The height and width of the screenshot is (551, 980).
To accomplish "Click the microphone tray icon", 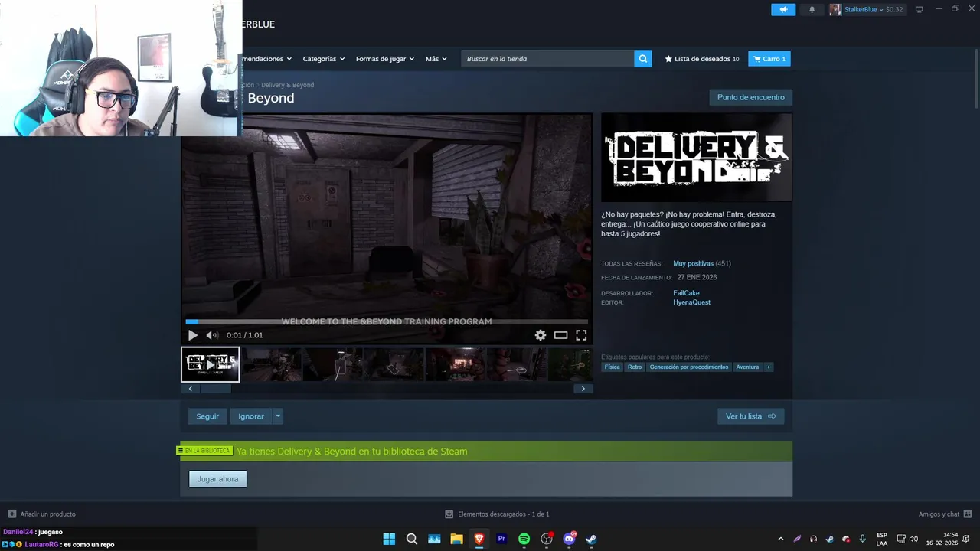I will tap(863, 539).
